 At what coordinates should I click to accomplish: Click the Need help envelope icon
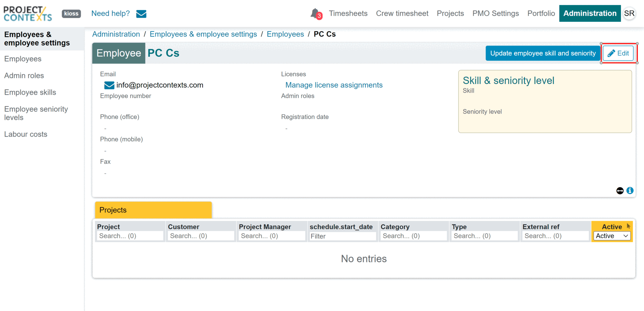141,14
